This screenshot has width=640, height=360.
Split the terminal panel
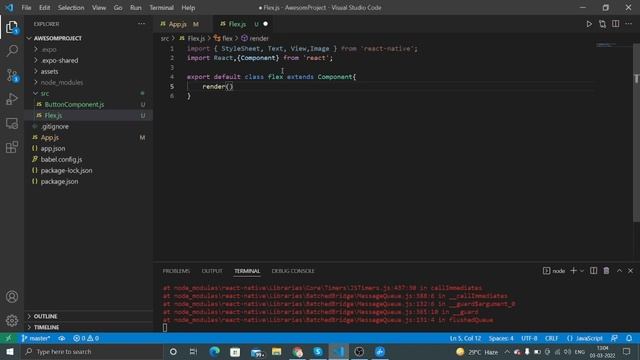click(x=593, y=271)
